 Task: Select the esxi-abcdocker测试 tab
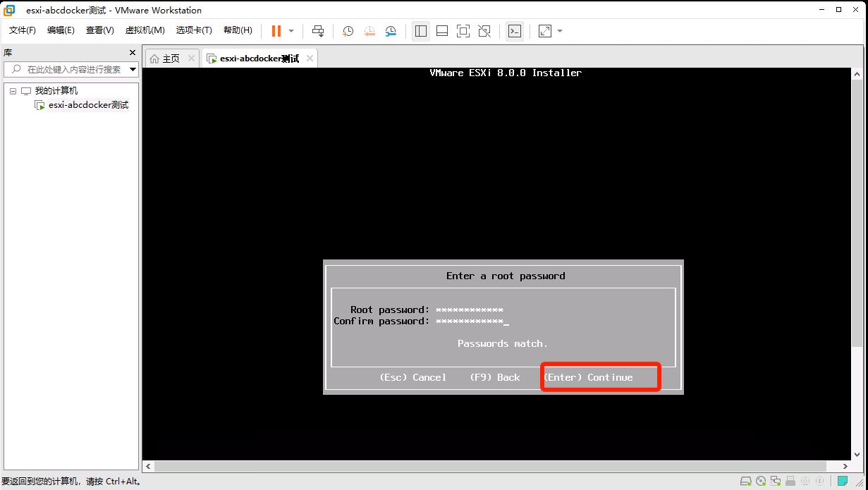(x=259, y=59)
